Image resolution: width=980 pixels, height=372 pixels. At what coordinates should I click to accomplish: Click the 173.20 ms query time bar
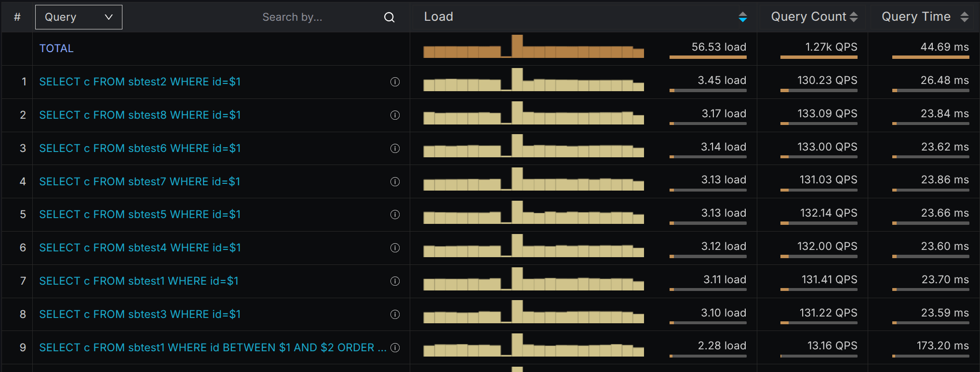(x=930, y=357)
